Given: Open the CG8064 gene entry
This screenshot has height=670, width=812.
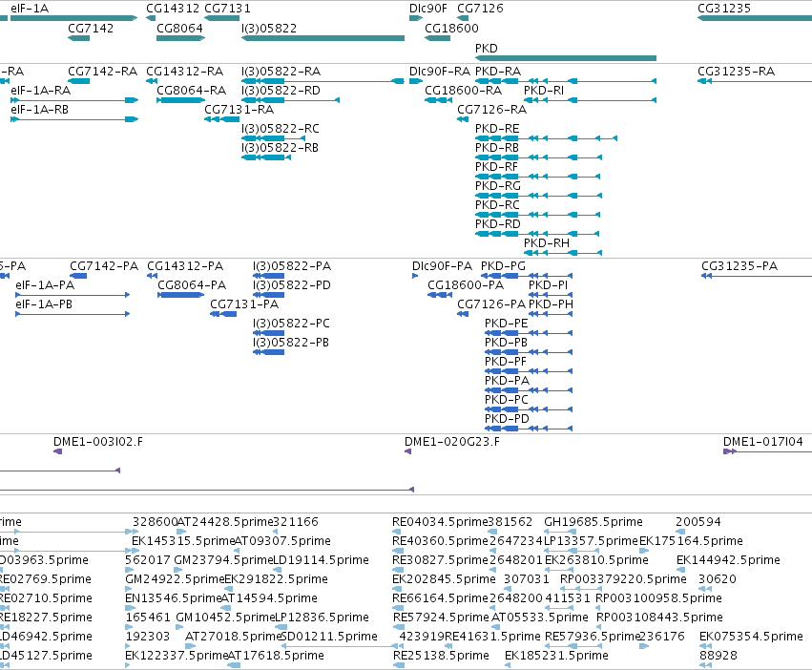Looking at the screenshot, I should 179,29.
